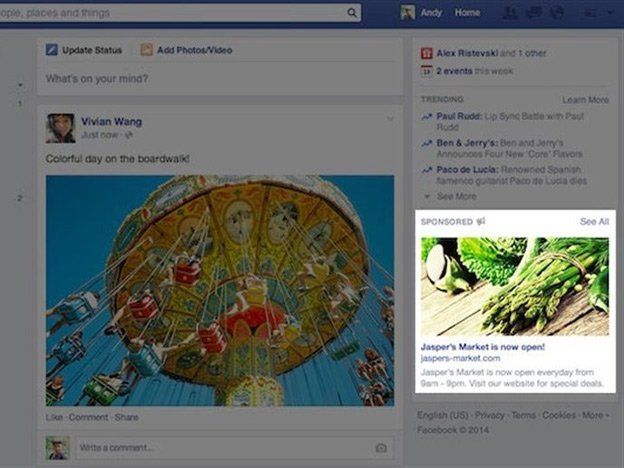Like Vivian Wang's photo post

(54, 417)
